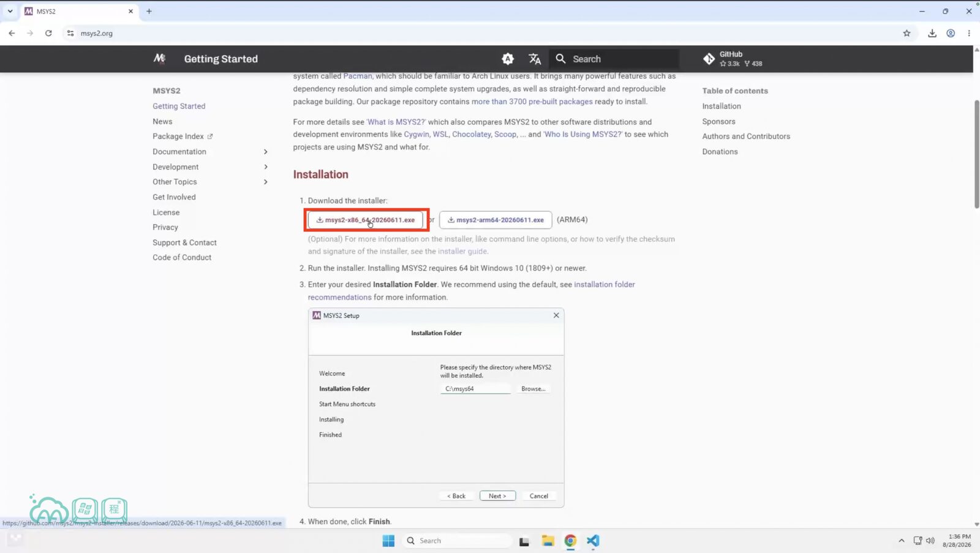The image size is (980, 553).
Task: Open the language translation selector icon
Action: (535, 59)
